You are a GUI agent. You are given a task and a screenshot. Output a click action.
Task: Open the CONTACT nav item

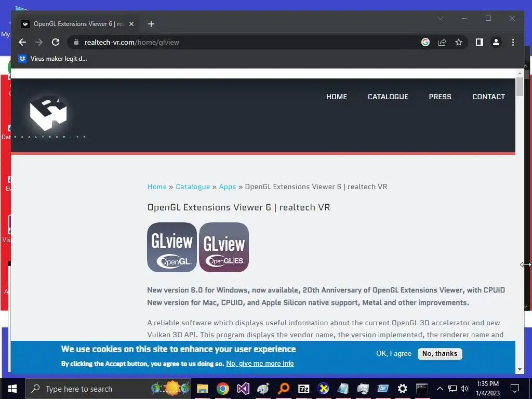[x=488, y=97]
